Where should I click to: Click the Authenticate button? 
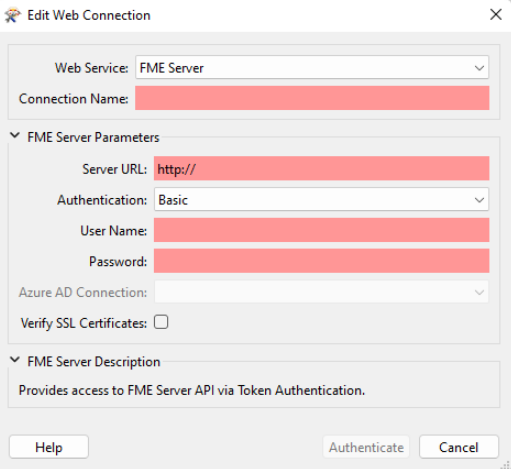(366, 447)
